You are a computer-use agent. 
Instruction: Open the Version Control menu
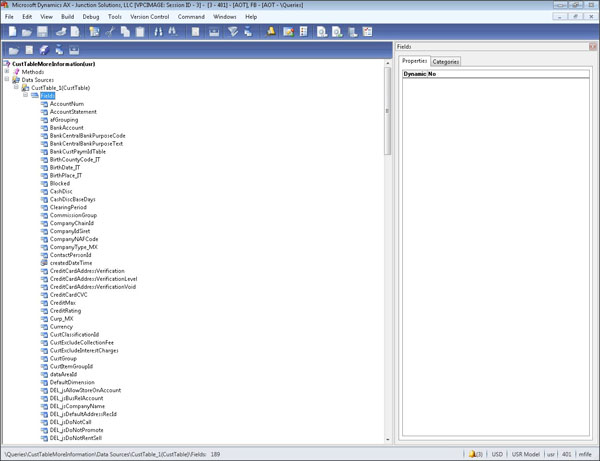click(x=149, y=17)
